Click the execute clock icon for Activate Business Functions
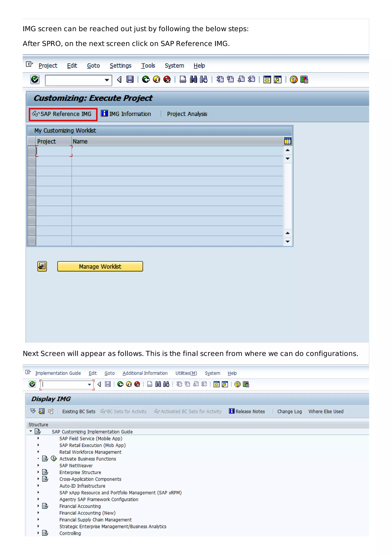Image resolution: width=392 pixels, height=555 pixels. click(x=54, y=458)
